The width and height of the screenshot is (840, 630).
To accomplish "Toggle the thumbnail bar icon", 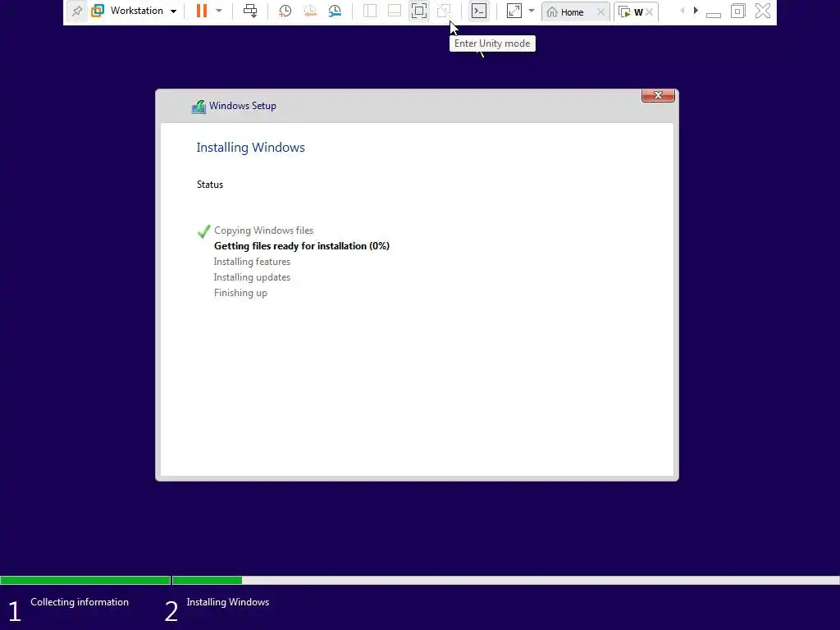I will click(x=395, y=11).
